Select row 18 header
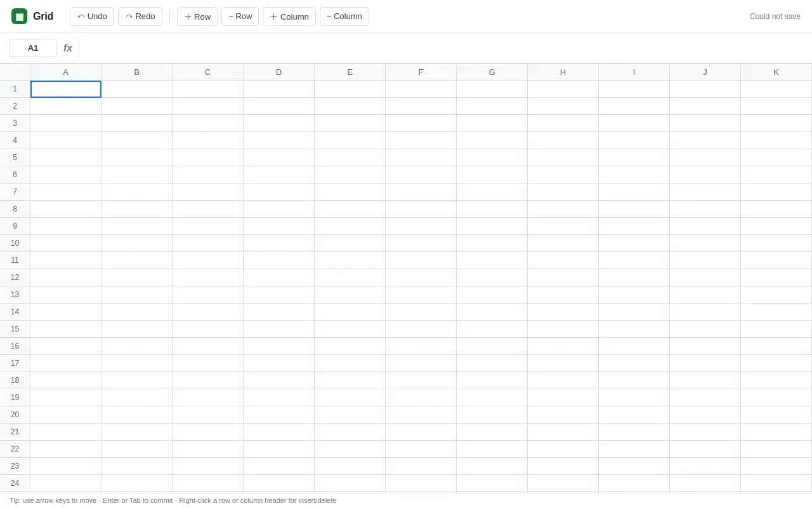Viewport: 812px width, 508px height. coord(15,380)
